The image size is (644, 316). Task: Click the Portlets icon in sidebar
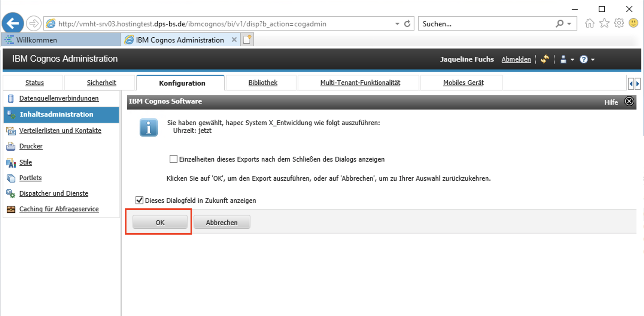11,178
